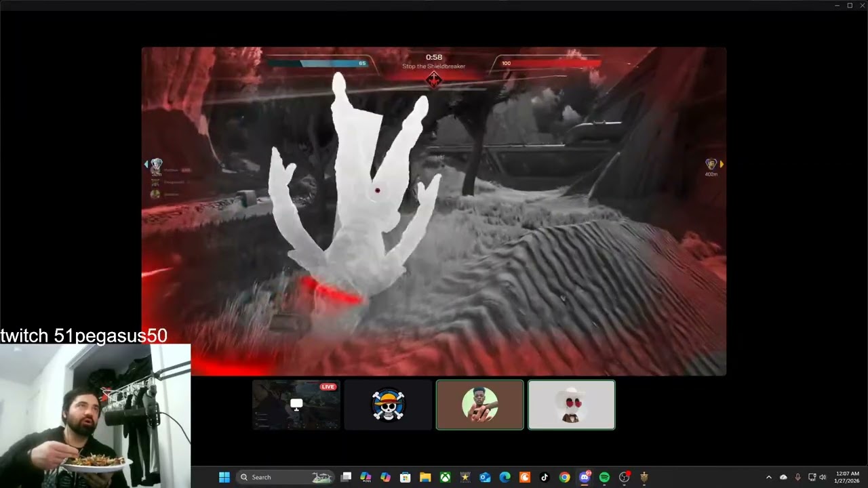
Task: Launch the Microsoft 365 app from taskbar
Action: click(x=366, y=477)
